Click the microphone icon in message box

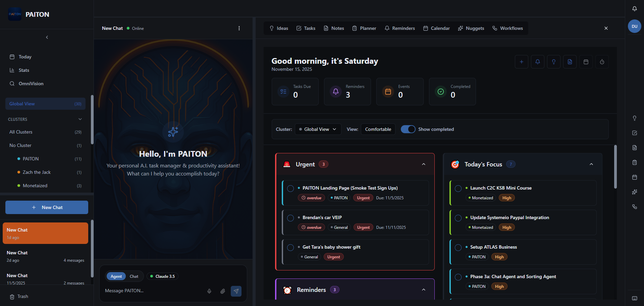click(209, 291)
